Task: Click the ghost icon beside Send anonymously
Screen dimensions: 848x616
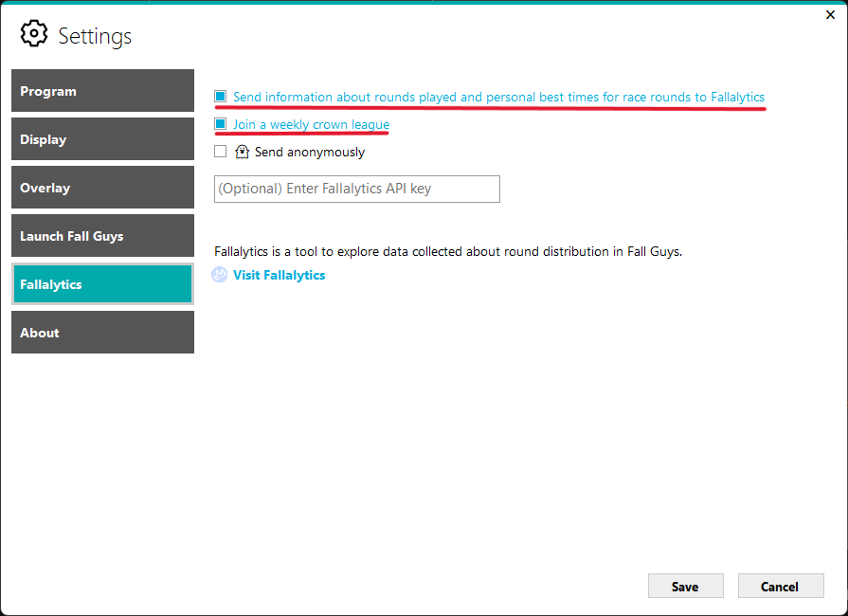Action: point(242,152)
